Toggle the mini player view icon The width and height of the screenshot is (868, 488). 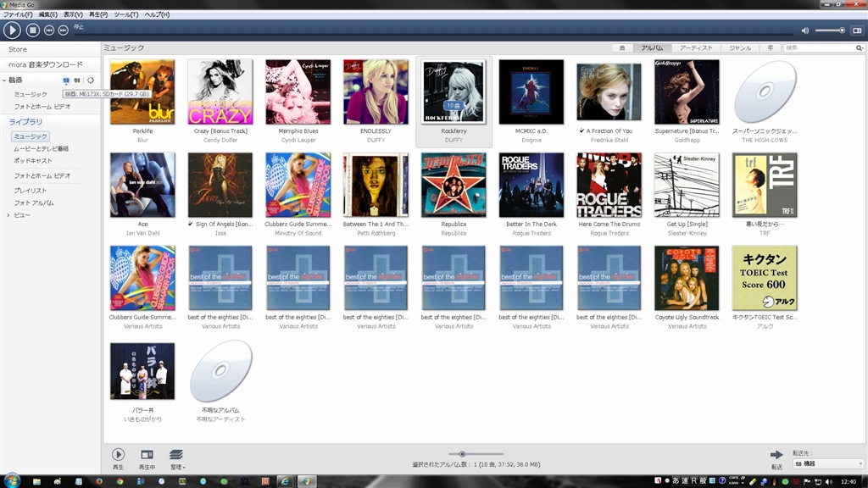click(x=857, y=30)
